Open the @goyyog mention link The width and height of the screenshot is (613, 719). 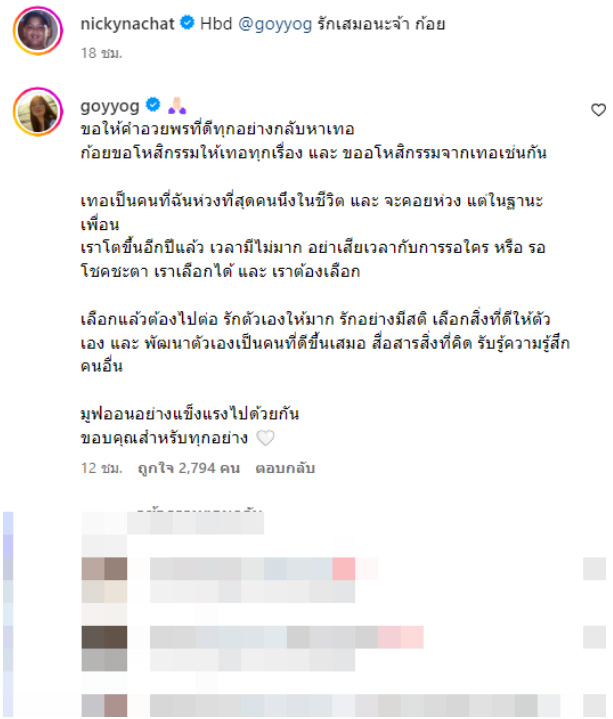[x=275, y=24]
